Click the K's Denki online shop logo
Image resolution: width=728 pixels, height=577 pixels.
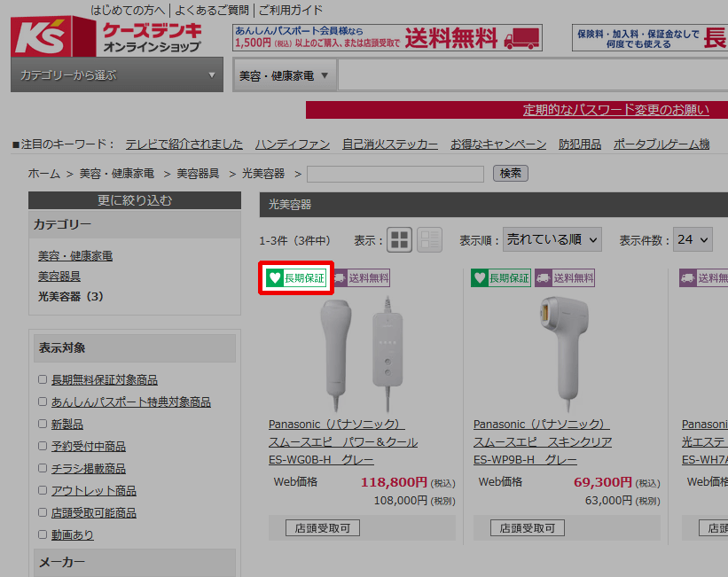[x=106, y=35]
